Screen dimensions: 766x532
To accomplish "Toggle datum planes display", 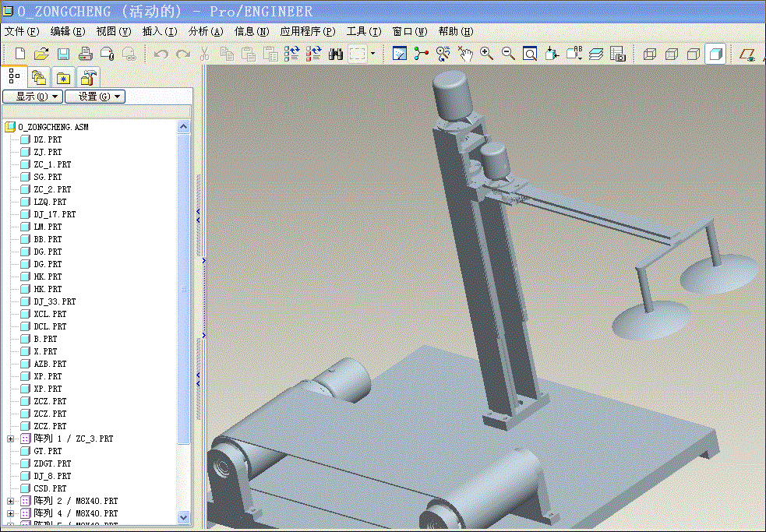I will pyautogui.click(x=747, y=54).
